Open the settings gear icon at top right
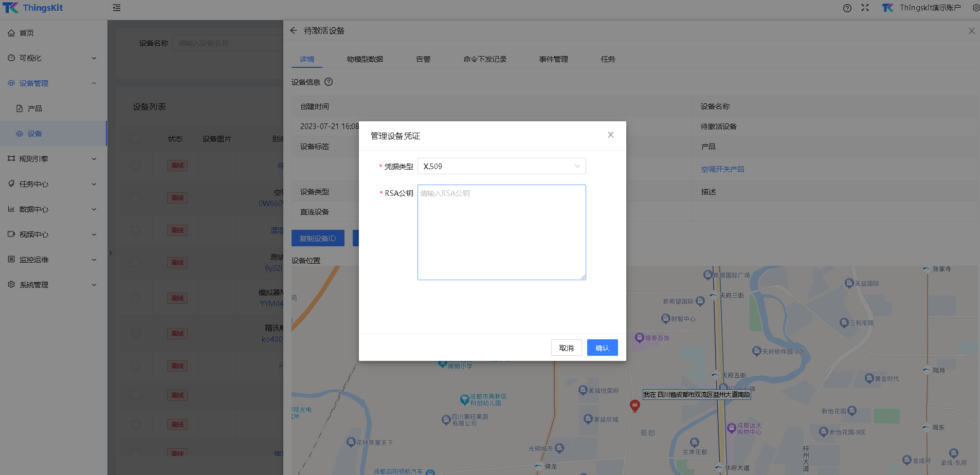 tap(975, 8)
